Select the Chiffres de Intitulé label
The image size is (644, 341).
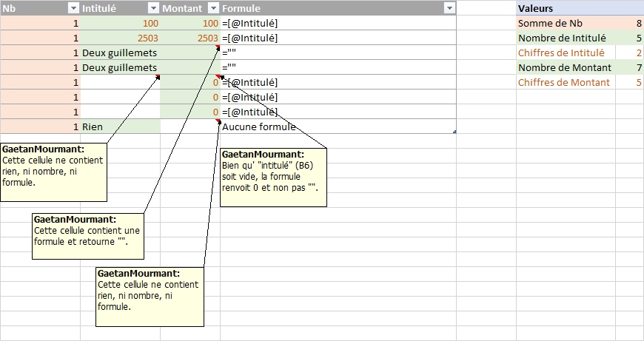(x=566, y=53)
